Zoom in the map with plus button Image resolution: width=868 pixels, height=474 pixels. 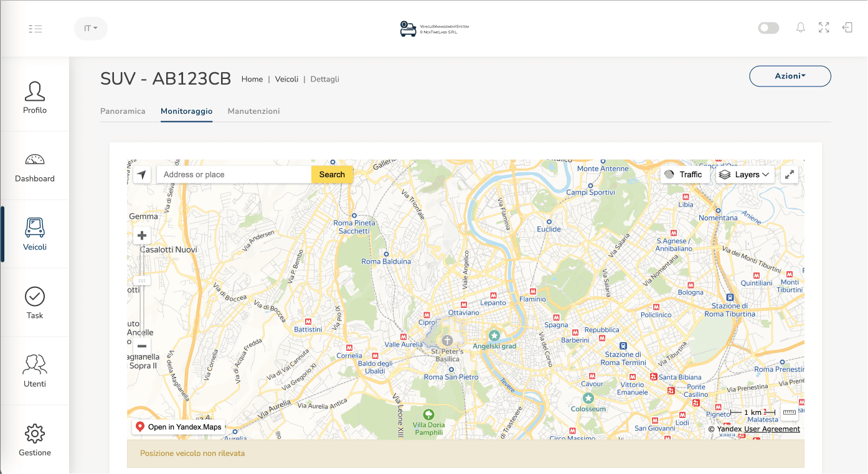coord(142,235)
